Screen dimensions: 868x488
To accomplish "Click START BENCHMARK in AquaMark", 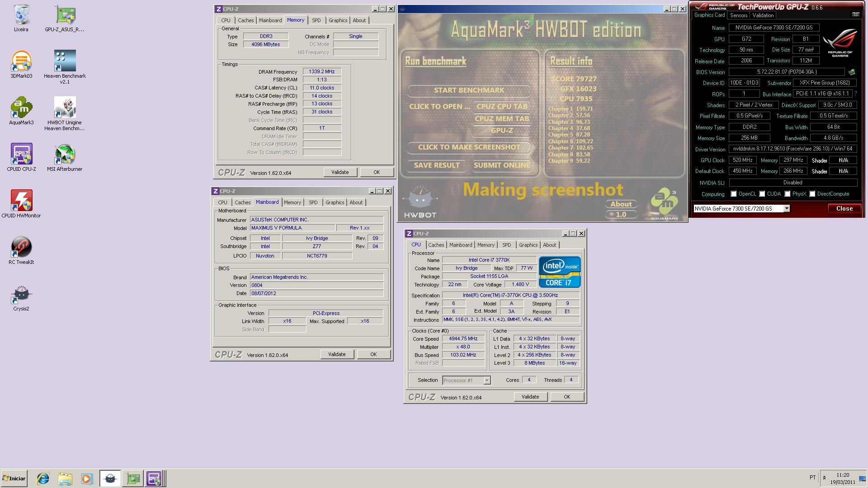I will point(469,90).
